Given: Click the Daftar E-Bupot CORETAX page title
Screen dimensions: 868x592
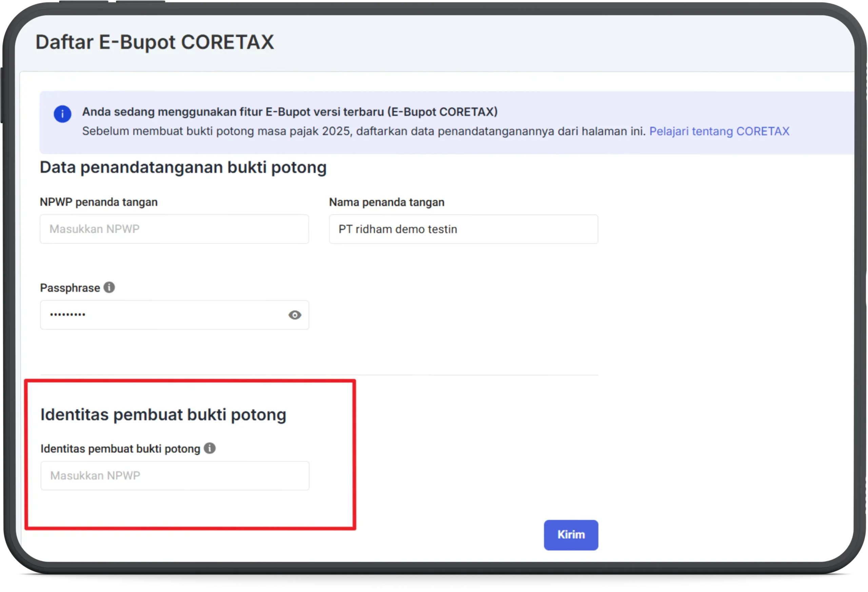Looking at the screenshot, I should click(154, 42).
